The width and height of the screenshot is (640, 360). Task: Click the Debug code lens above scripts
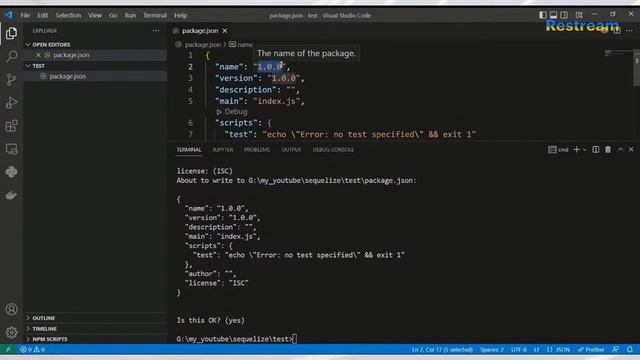[232, 111]
